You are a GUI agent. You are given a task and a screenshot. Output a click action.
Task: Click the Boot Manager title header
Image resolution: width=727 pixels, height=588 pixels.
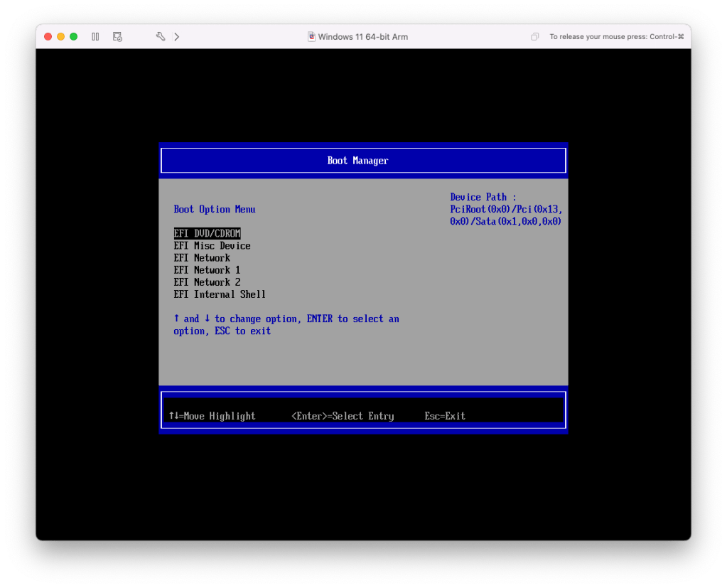[357, 161]
